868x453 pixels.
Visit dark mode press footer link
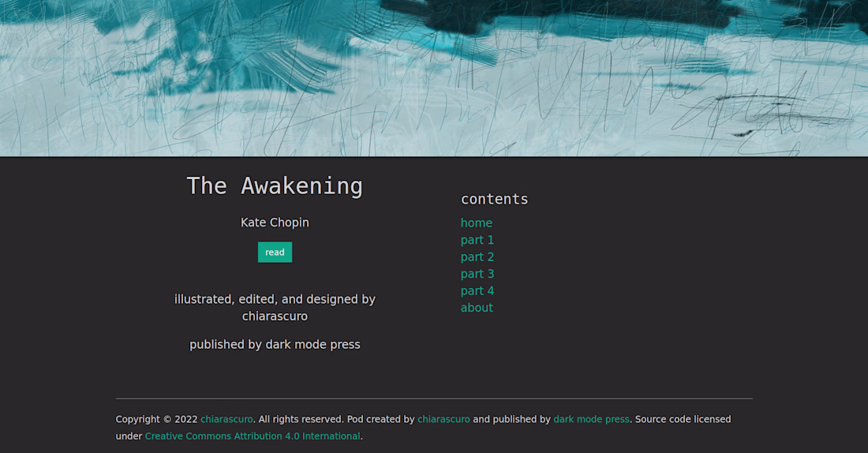click(591, 419)
